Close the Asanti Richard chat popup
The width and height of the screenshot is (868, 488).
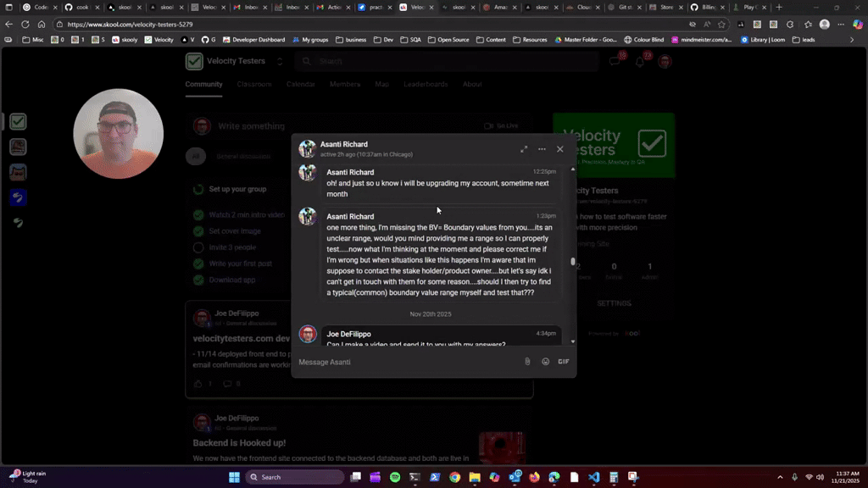tap(560, 149)
